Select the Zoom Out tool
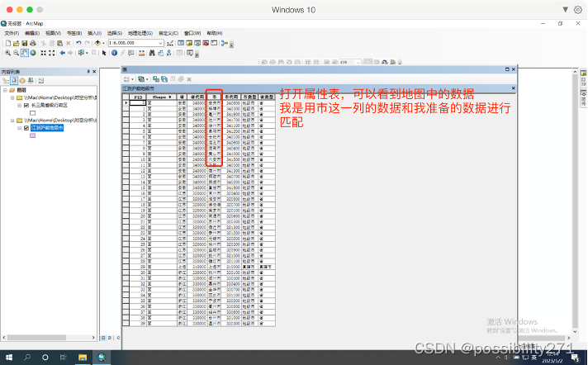The width and height of the screenshot is (588, 365). pos(16,53)
